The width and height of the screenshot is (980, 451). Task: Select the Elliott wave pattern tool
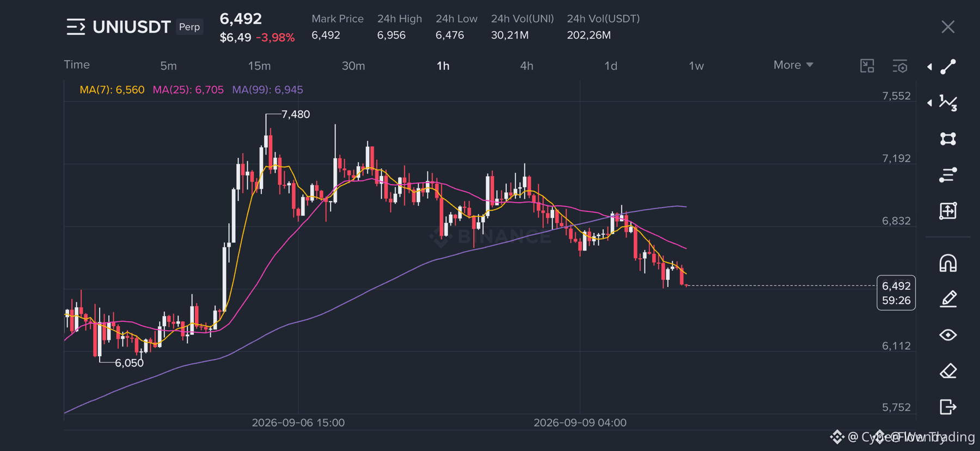948,103
